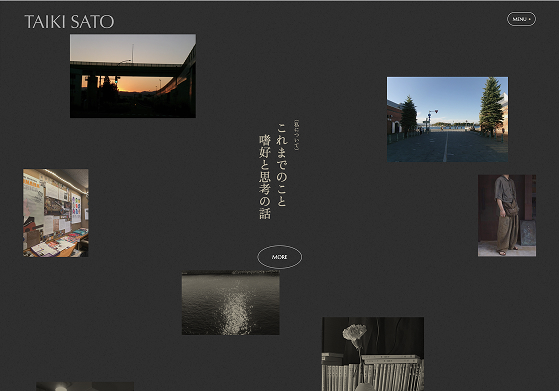Open the partially visible photo at page bottom
This screenshot has width=559, height=392.
85,386
